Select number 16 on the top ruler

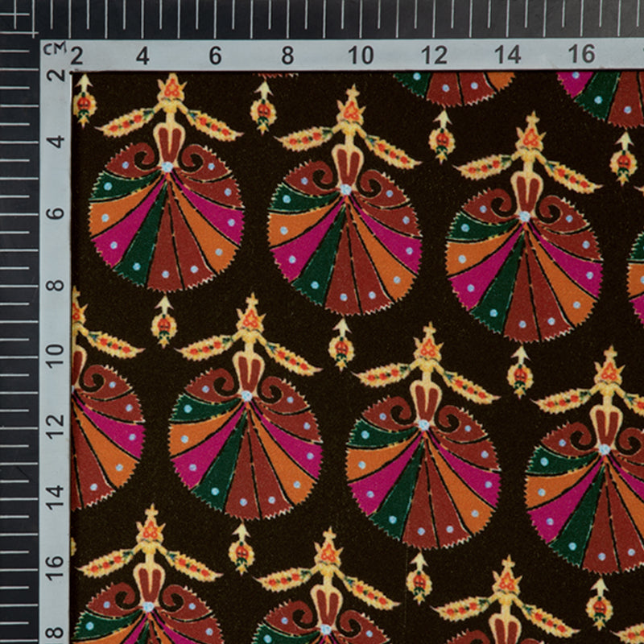[581, 55]
